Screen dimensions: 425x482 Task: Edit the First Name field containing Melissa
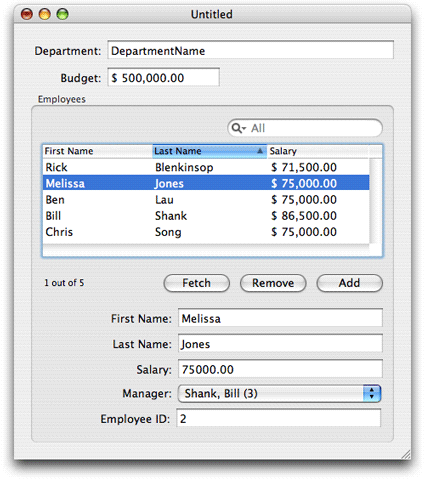click(x=280, y=318)
